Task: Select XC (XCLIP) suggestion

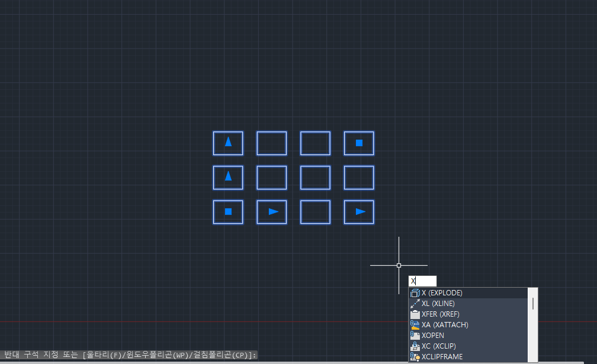Action: [468, 346]
